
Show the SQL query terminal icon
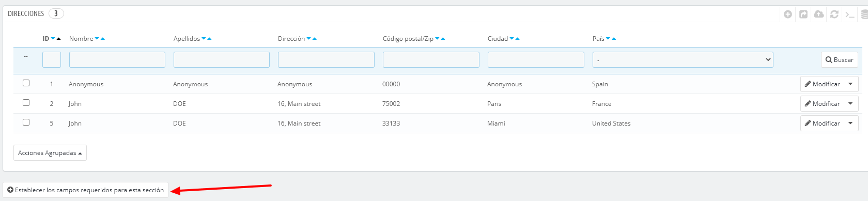(x=850, y=14)
